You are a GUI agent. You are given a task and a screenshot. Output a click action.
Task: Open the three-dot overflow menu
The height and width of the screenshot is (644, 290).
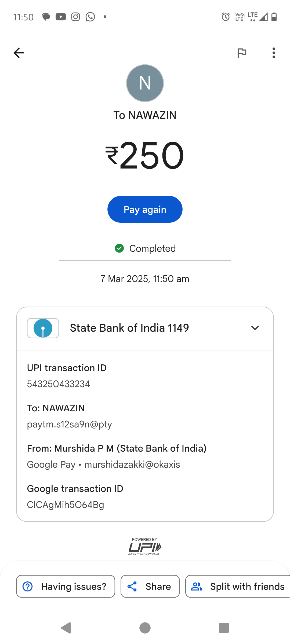[x=274, y=53]
